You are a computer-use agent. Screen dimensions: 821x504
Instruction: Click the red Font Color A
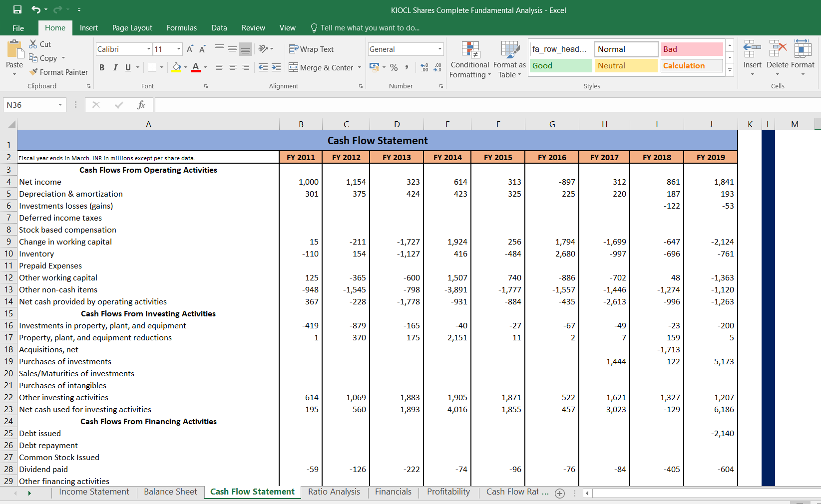click(x=196, y=67)
